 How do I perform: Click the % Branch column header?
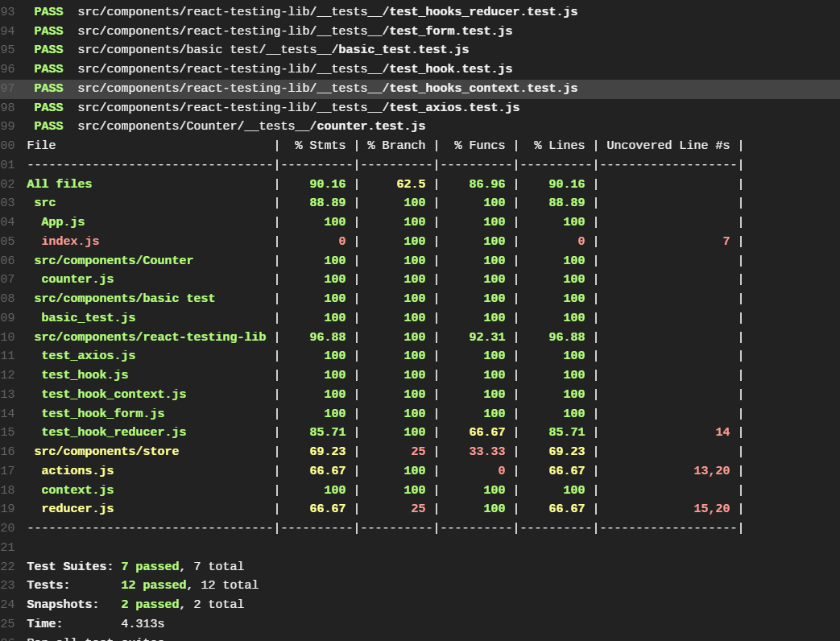tap(396, 146)
